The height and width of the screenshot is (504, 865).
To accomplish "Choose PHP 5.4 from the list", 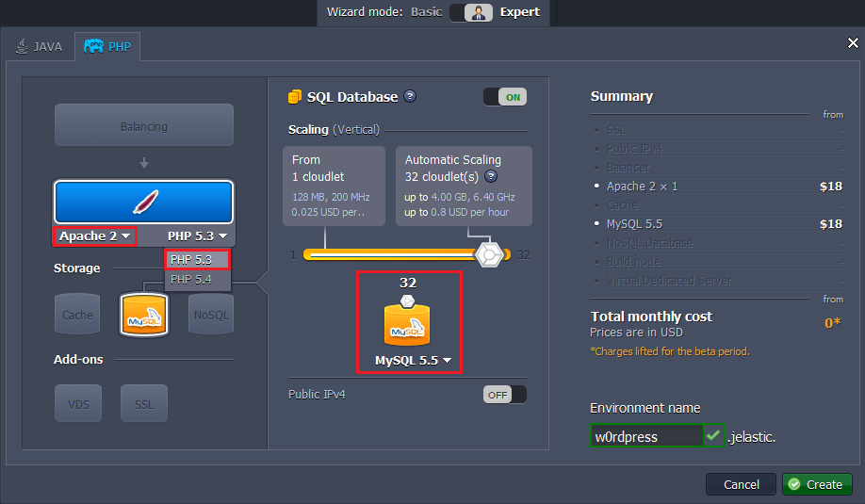I will coord(191,279).
